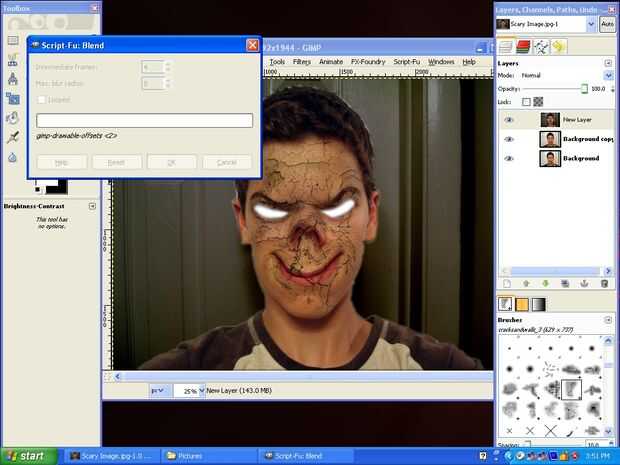Screen dimensions: 620x465
Task: Click the Reset button in the Blend dialog
Action: coord(117,163)
